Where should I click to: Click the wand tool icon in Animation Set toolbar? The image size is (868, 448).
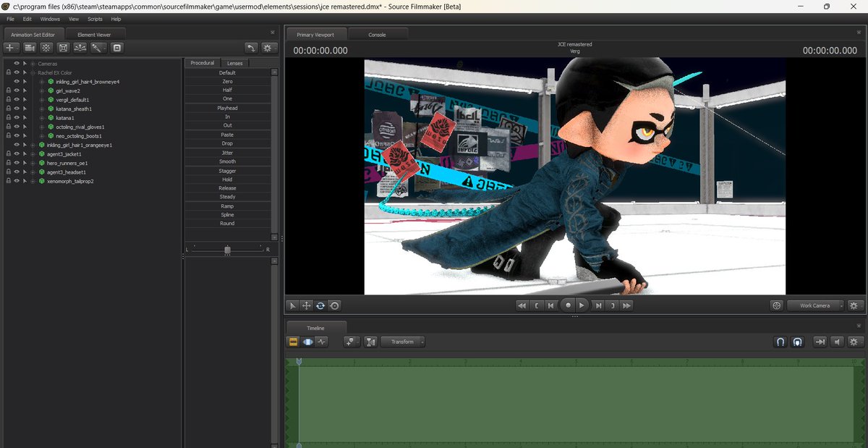tap(98, 48)
